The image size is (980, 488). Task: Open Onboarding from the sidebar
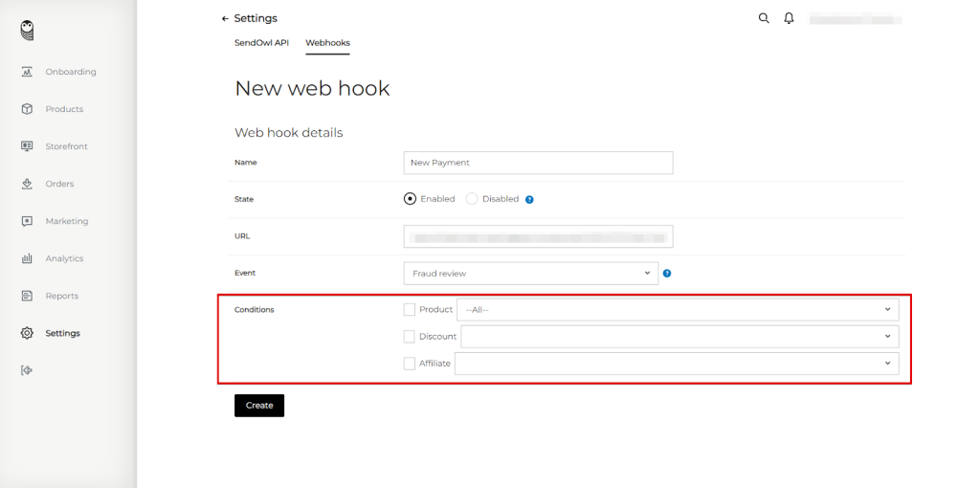70,72
